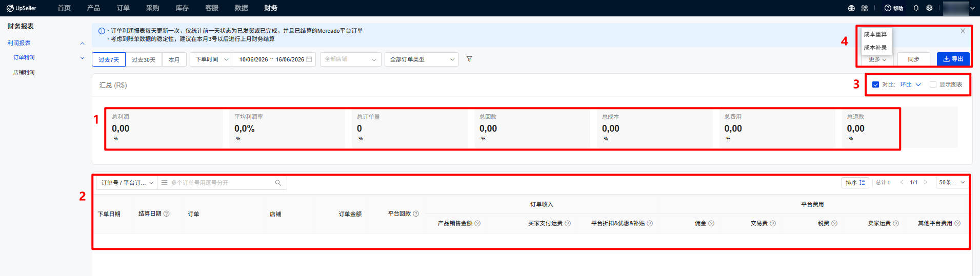Open the 订单 top menu
The height and width of the screenshot is (276, 980).
coord(123,8)
